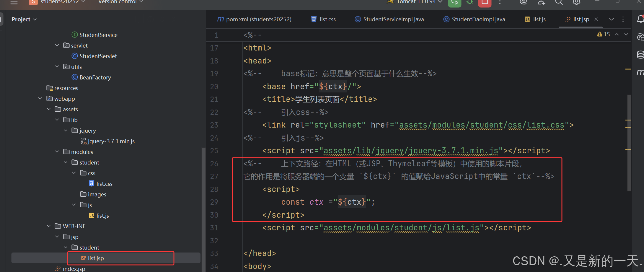Open IDE settings gear

click(576, 2)
